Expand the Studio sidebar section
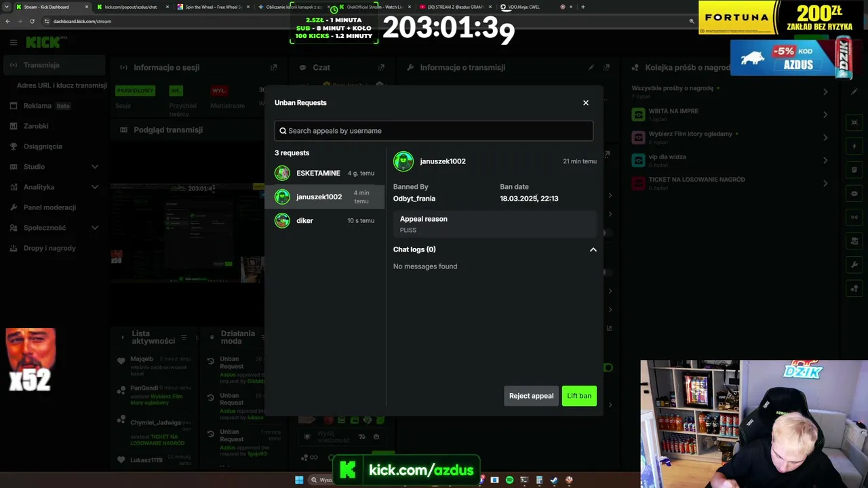Viewport: 868px width, 488px height. tap(94, 167)
